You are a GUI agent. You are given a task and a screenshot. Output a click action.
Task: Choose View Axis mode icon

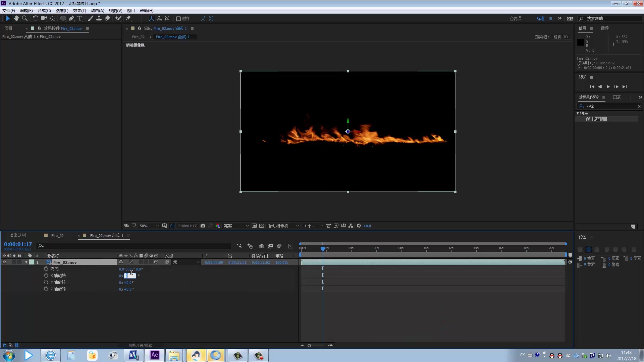[167, 18]
